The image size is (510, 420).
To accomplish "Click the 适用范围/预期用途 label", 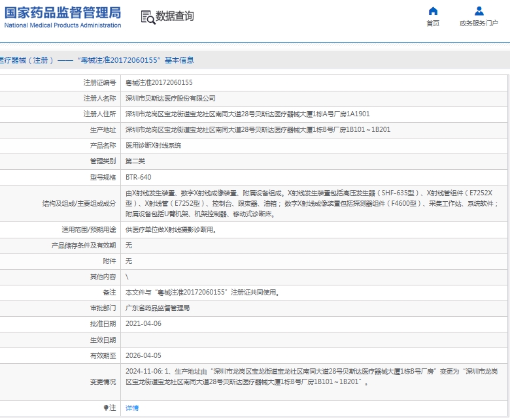I will [89, 230].
